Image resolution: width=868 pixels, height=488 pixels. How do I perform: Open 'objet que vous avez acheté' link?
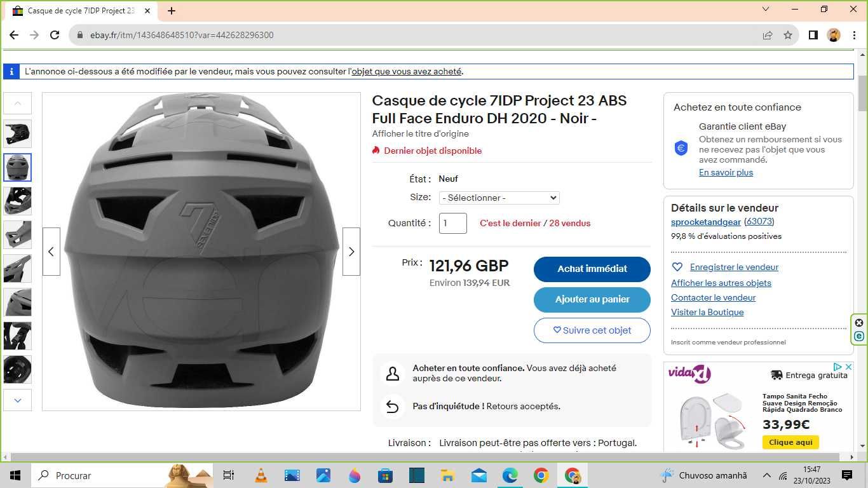coord(407,71)
